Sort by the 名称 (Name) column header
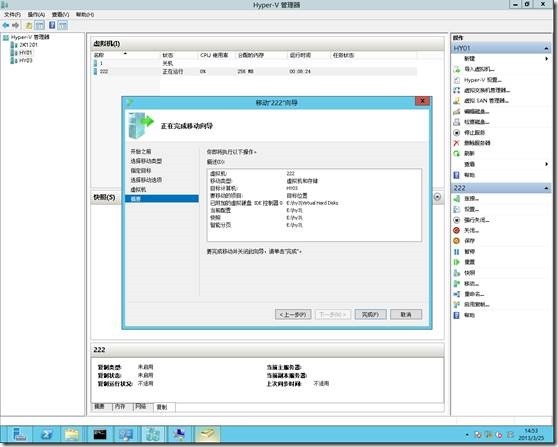Image resolution: width=558 pixels, height=447 pixels. coord(126,56)
